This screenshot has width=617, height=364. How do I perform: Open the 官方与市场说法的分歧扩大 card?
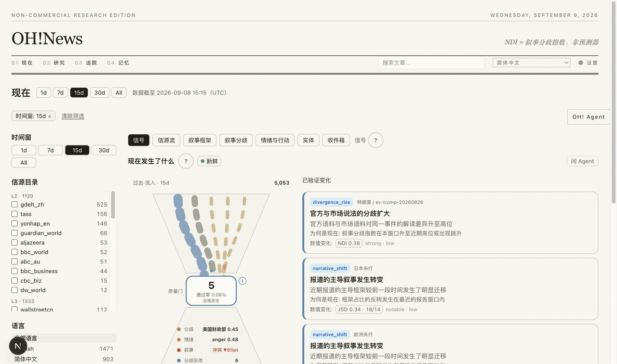pos(451,222)
